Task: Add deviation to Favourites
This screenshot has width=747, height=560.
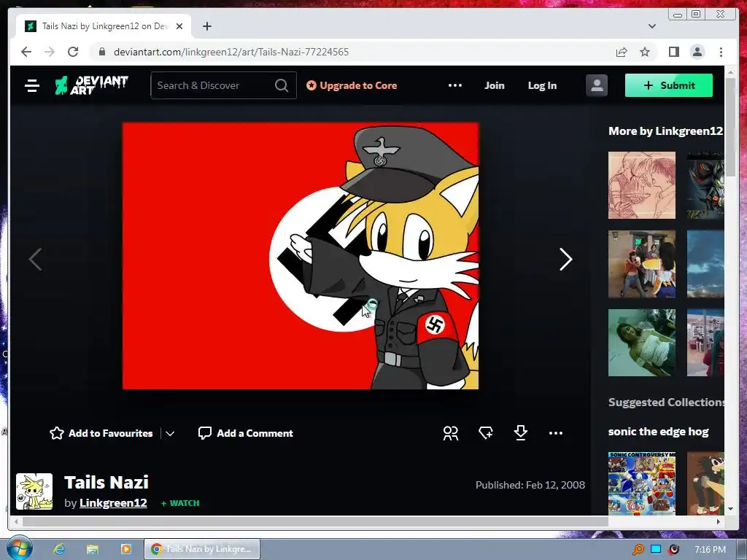Action: pyautogui.click(x=101, y=433)
